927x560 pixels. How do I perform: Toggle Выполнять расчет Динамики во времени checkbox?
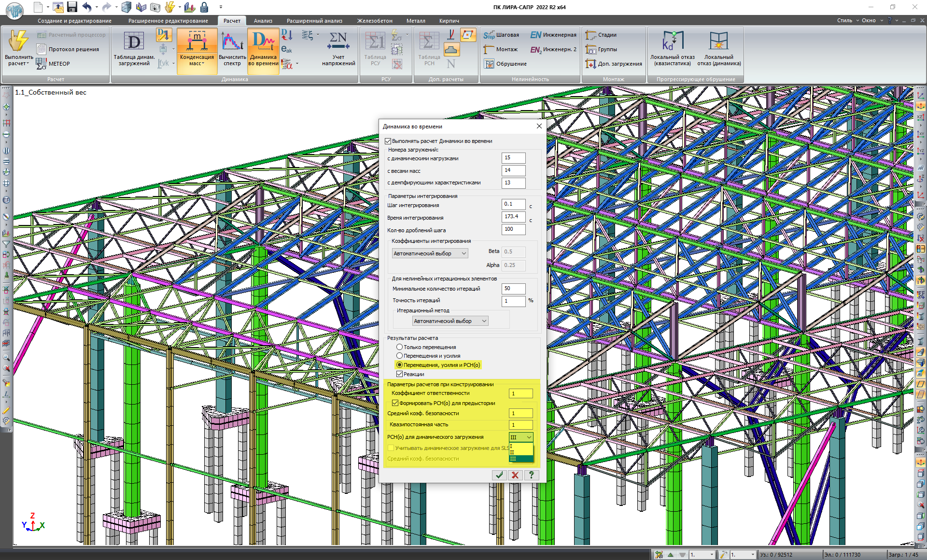tap(388, 141)
